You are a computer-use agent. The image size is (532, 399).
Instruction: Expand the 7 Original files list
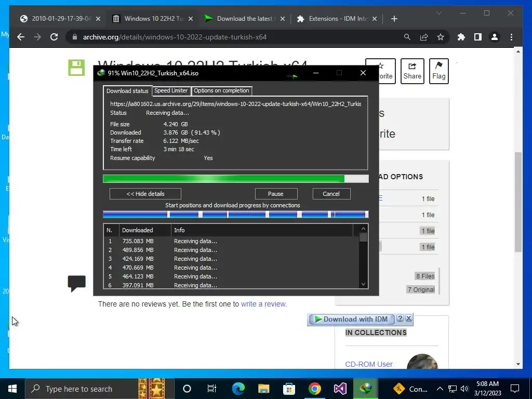coord(421,289)
